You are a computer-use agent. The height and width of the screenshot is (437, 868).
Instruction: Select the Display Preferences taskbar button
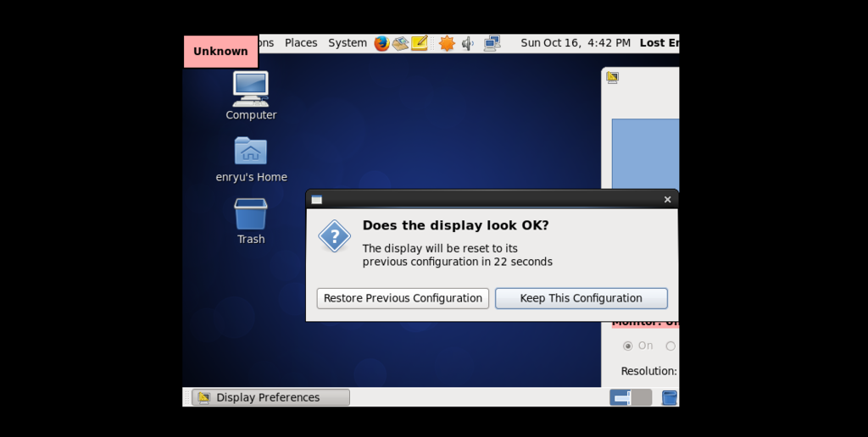270,397
